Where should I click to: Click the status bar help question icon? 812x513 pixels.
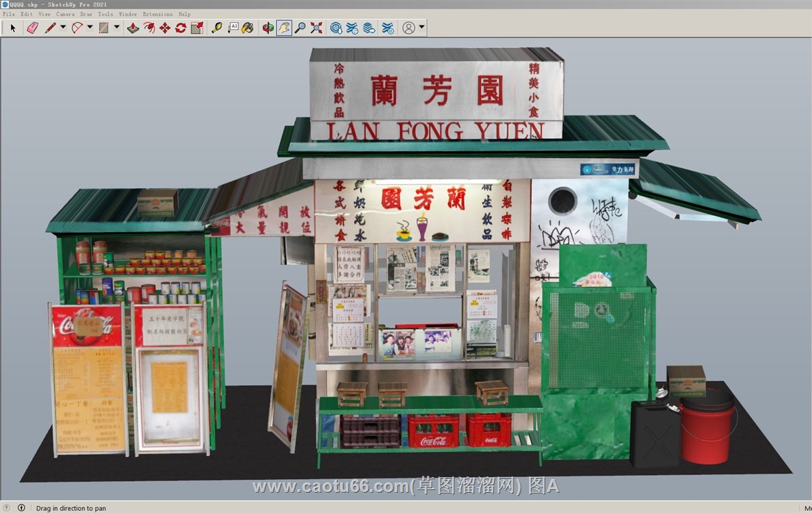[x=7, y=508]
